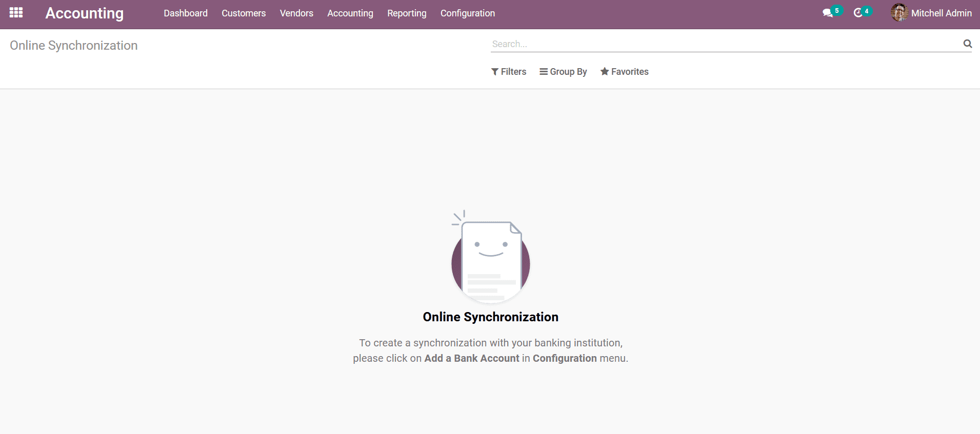Open the Reporting menu

[x=407, y=13]
